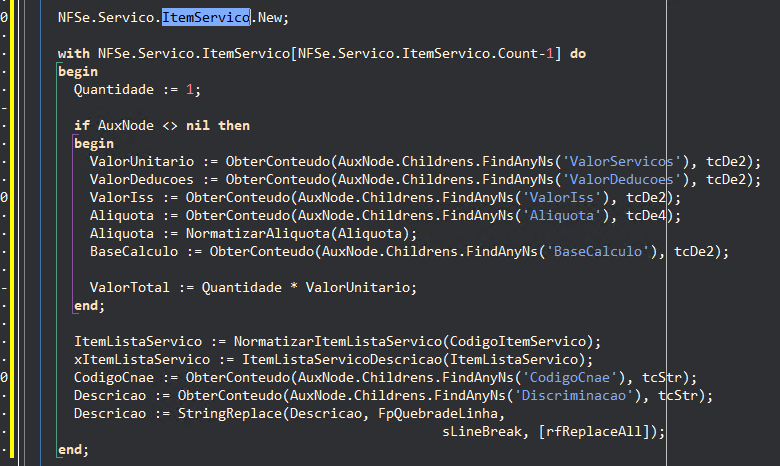Click the FpQuebradeLinha argument

coord(438,413)
